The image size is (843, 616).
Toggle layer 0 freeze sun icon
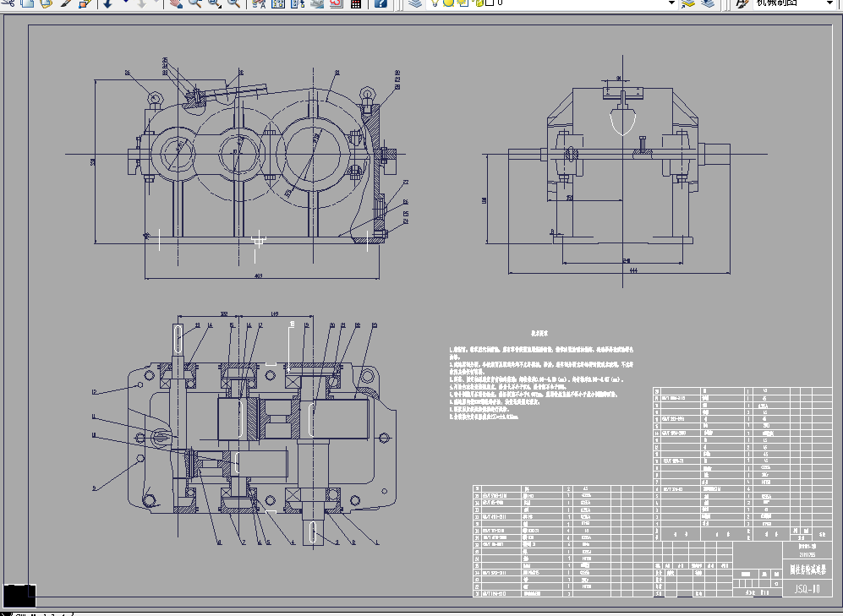point(449,3)
